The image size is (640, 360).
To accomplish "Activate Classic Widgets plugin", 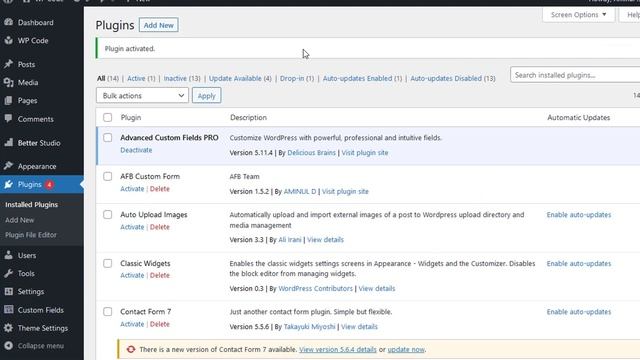I will coord(132,276).
